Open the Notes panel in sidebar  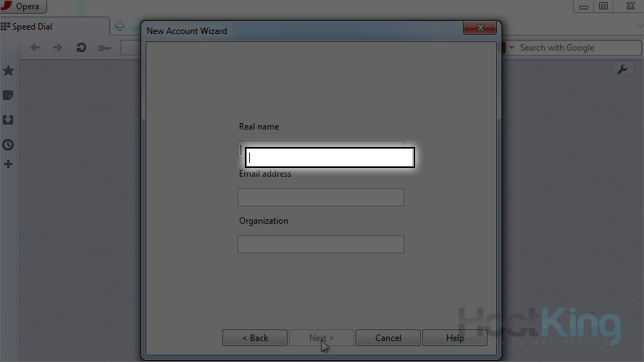click(x=9, y=96)
